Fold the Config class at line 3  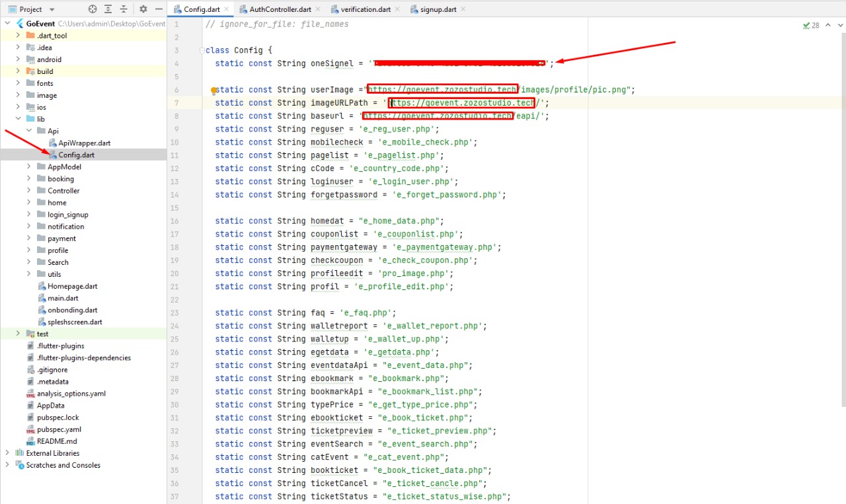201,50
